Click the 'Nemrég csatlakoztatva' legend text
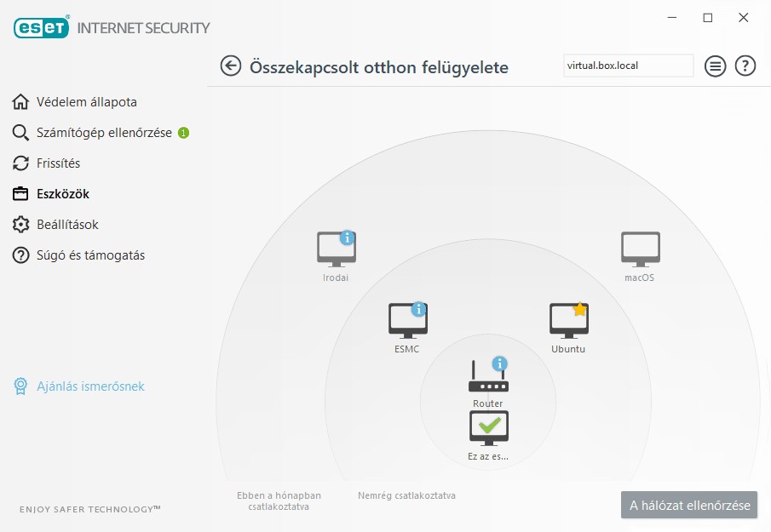 [406, 495]
